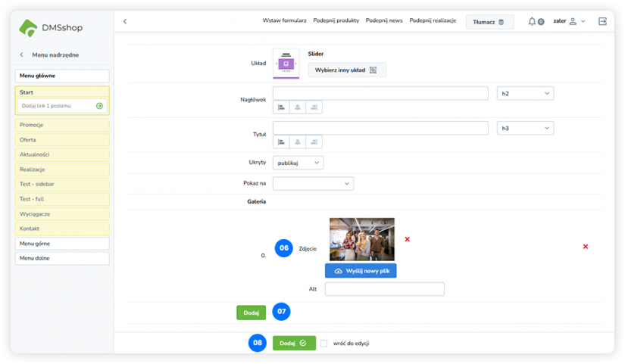Click the logout icon in top-right corner
625x364 pixels.
pyautogui.click(x=602, y=21)
